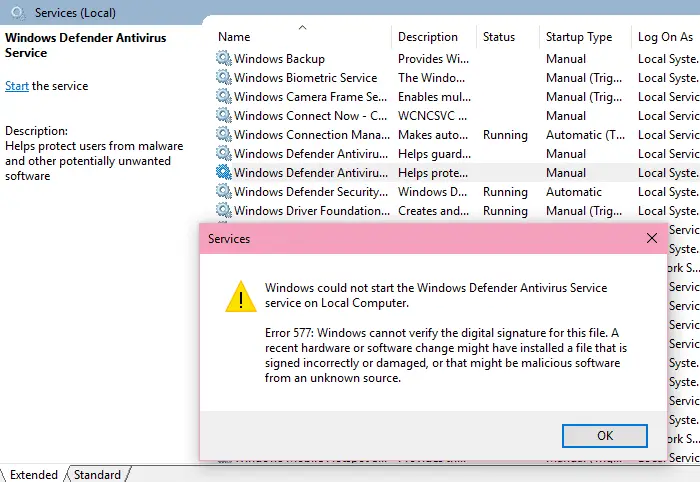This screenshot has height=482, width=700.
Task: Click 'Makes auto...' description cell
Action: 433,135
